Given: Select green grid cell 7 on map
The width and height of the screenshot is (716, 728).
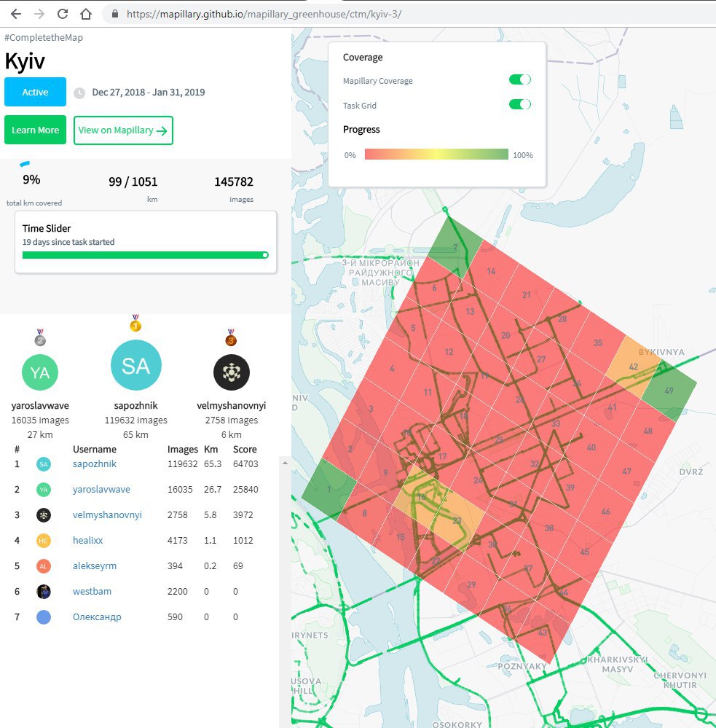Looking at the screenshot, I should tap(455, 246).
